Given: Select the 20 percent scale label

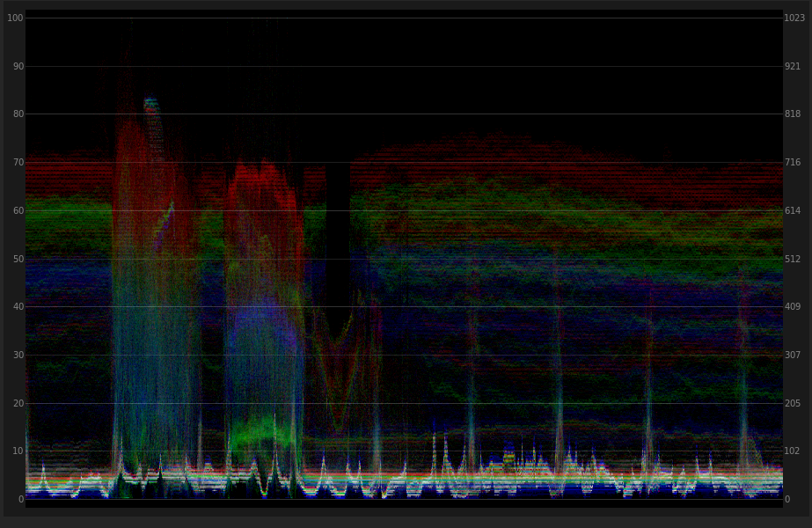Looking at the screenshot, I should 18,403.
